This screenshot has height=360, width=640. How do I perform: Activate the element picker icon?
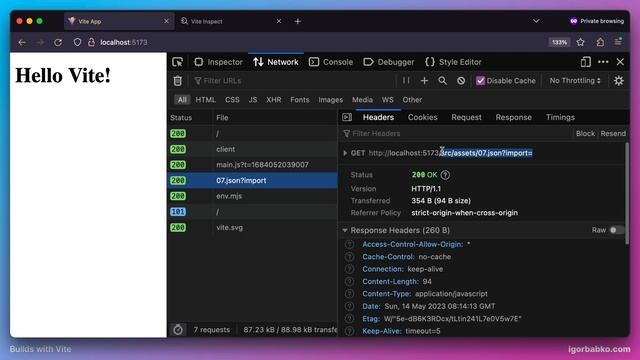point(178,62)
